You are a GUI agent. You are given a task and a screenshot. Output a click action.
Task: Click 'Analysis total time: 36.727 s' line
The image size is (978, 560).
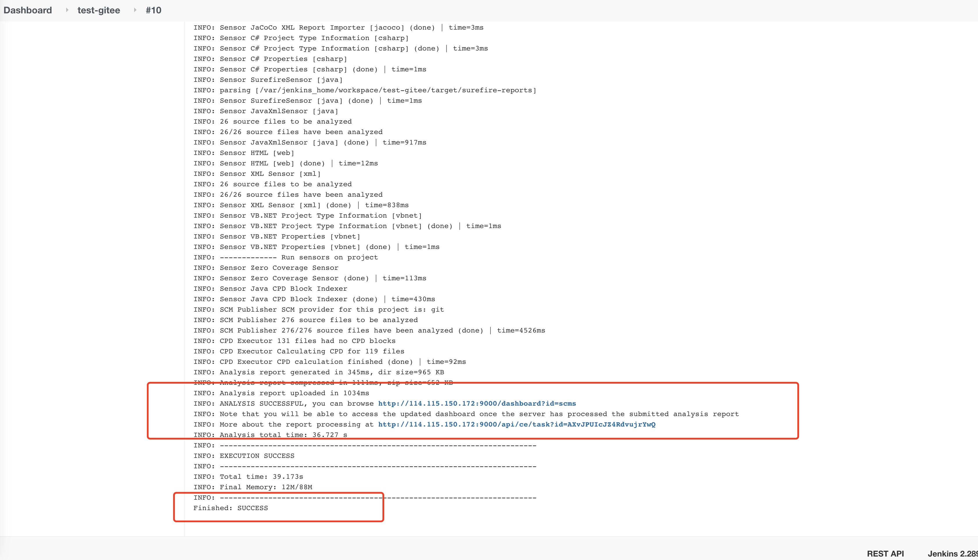(270, 435)
